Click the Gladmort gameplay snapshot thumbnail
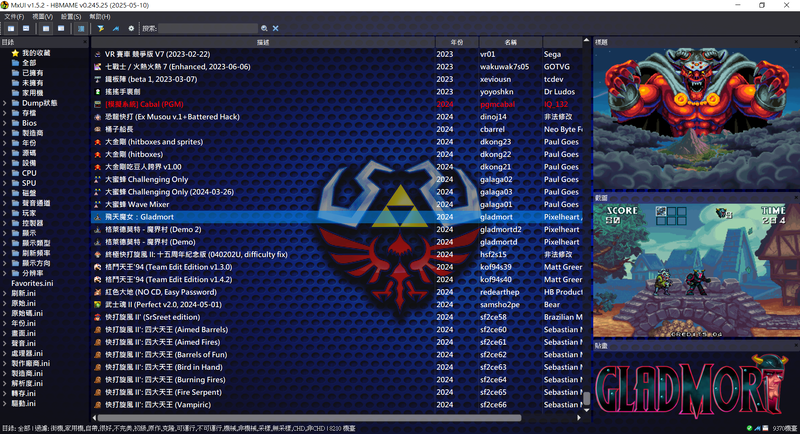This screenshot has width=800, height=434. pos(696,271)
